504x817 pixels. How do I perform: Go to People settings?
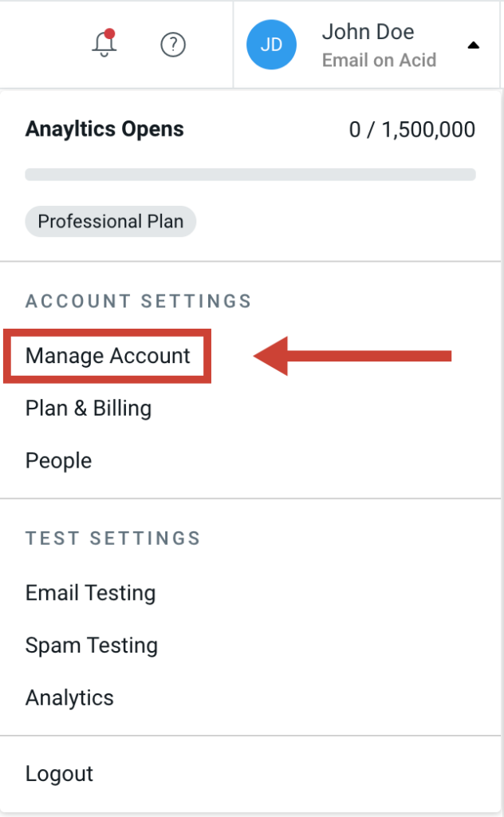(x=59, y=460)
